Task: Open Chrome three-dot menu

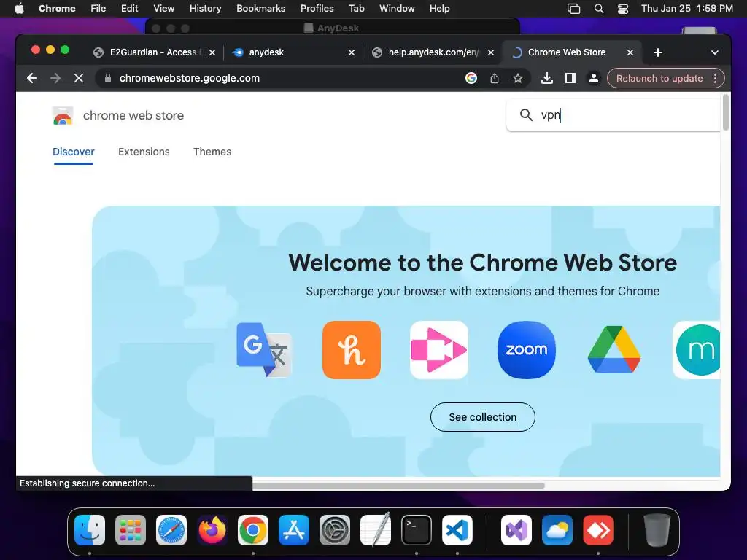Action: click(x=716, y=78)
